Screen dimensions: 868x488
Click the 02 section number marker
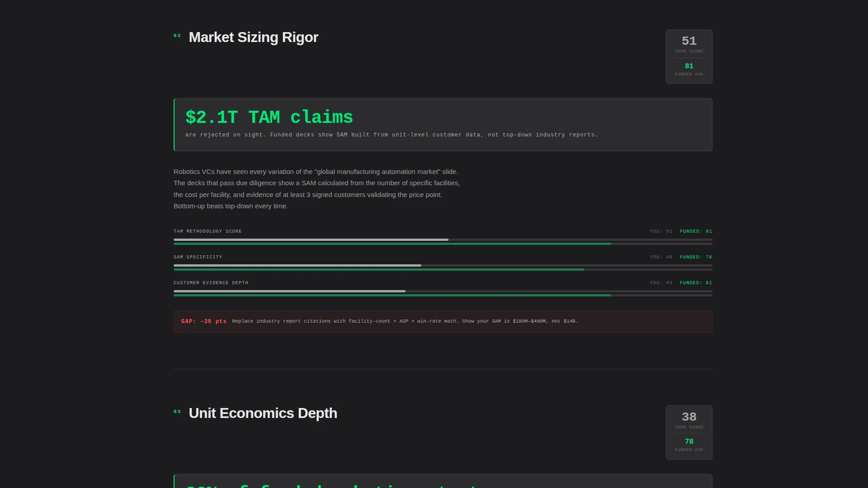tap(177, 36)
